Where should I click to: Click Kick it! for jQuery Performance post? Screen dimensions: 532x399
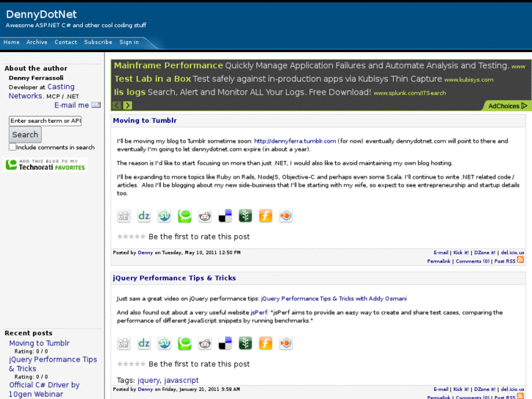tap(461, 389)
